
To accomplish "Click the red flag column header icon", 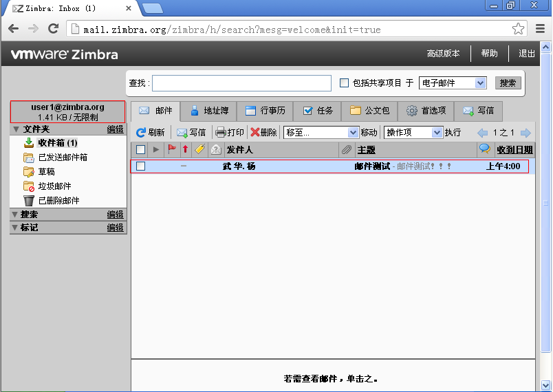I will tap(172, 149).
